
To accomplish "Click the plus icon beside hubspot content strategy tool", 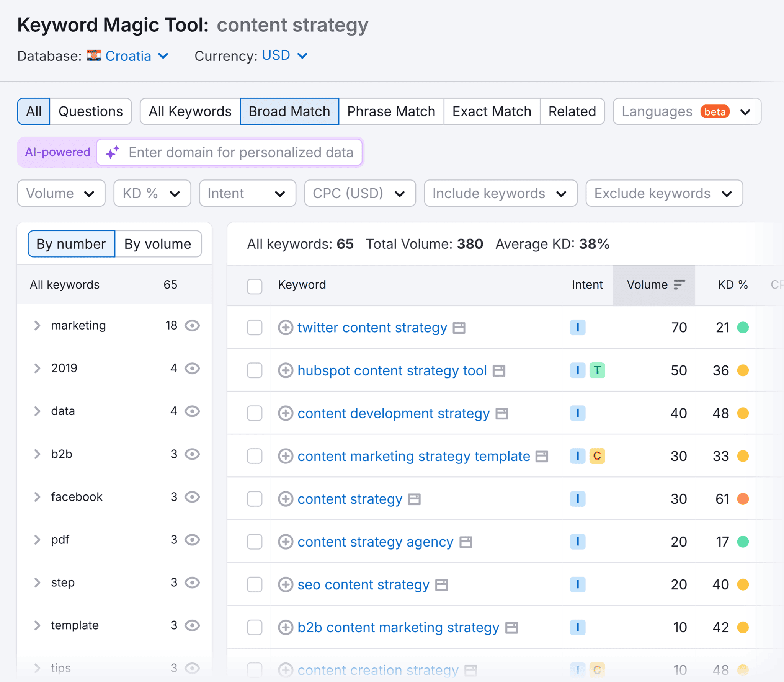I will point(286,370).
